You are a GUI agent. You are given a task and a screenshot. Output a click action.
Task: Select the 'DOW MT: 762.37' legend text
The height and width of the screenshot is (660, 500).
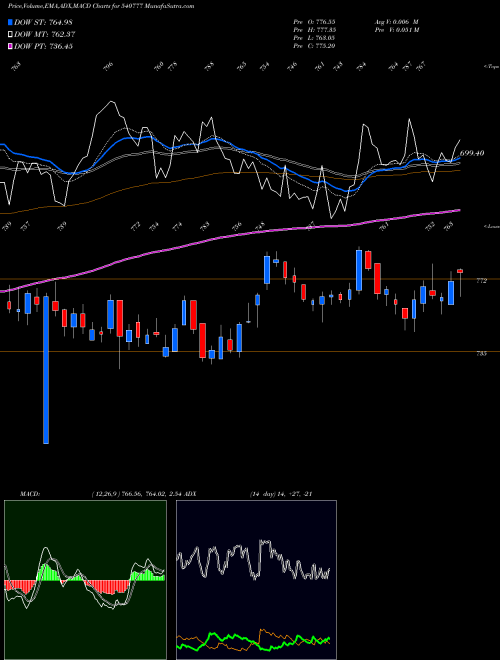tap(45, 34)
